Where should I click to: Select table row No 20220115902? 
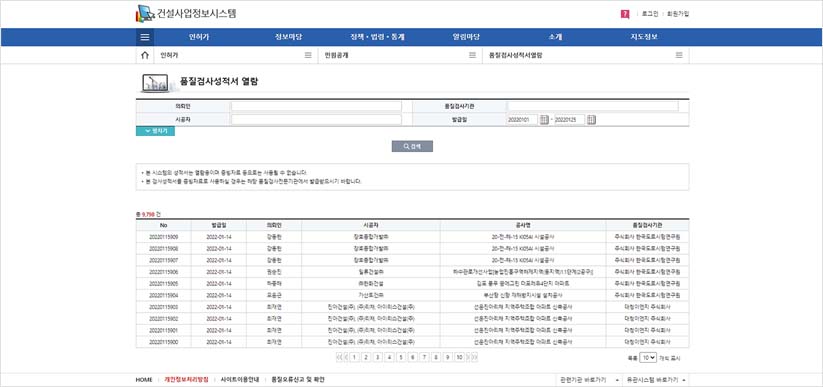pos(413,318)
